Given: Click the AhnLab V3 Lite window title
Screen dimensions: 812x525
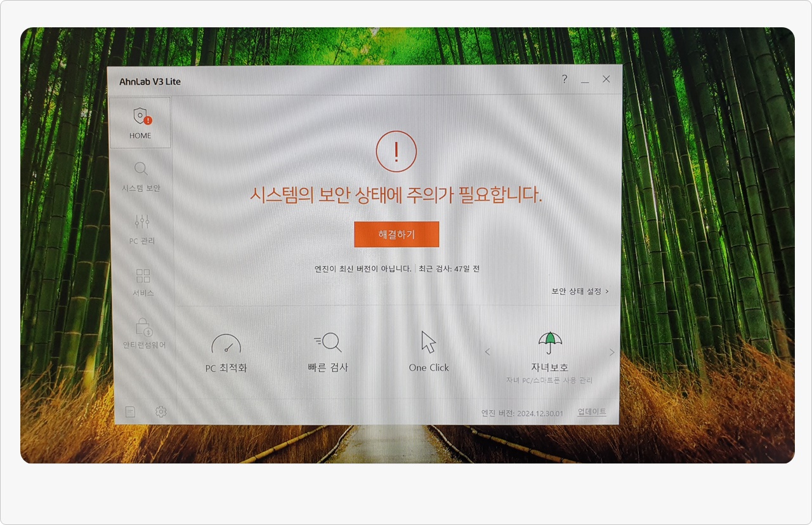Looking at the screenshot, I should (x=150, y=81).
